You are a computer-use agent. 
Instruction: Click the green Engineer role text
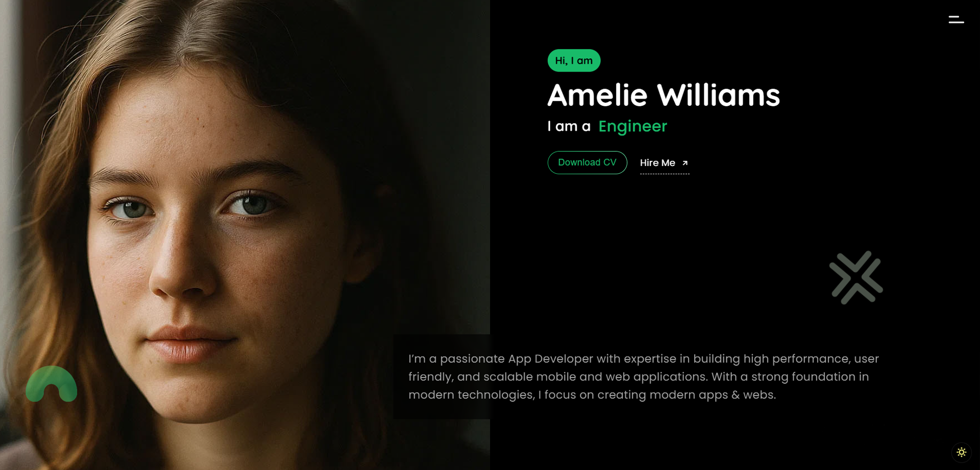[632, 127]
